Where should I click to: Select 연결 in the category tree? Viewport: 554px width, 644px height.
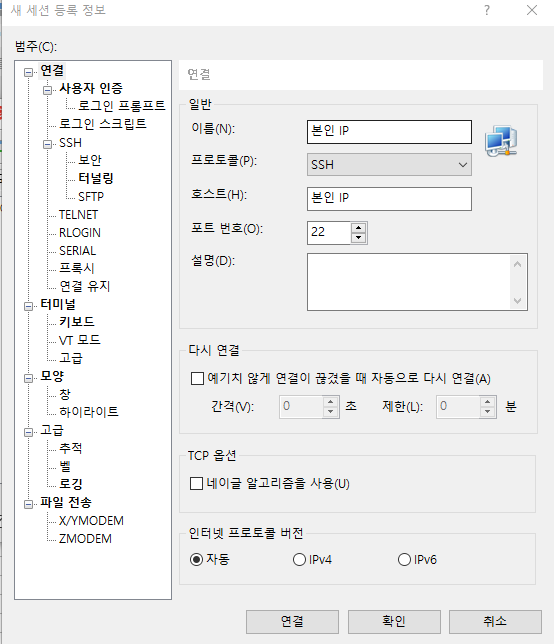[52, 71]
